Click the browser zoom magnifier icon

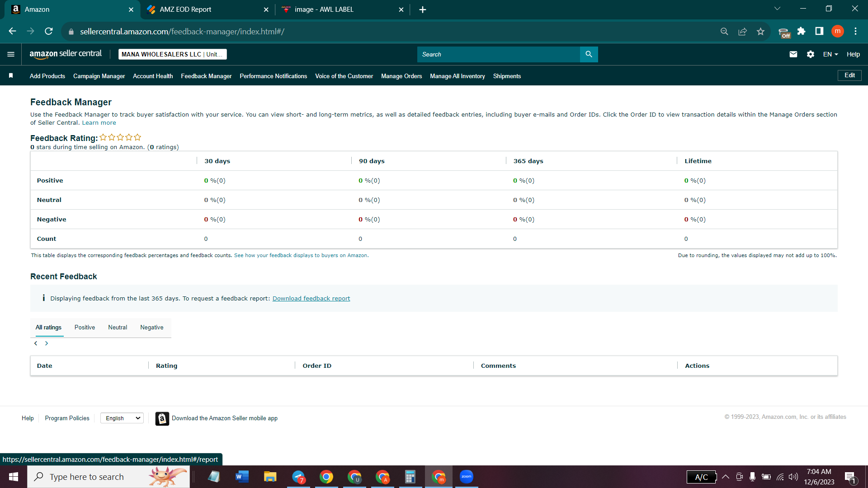724,31
